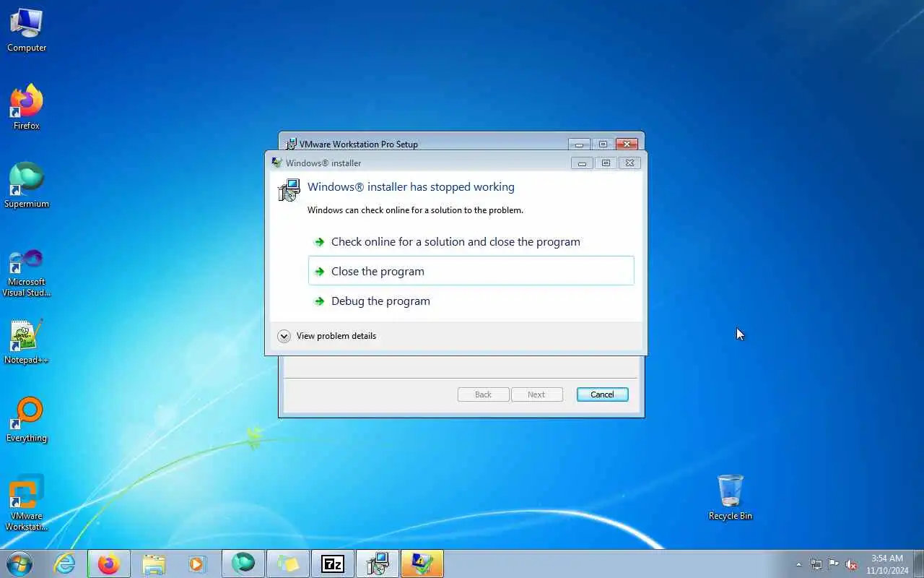
Task: Switch to Windows installer taskbar item
Action: 378,564
